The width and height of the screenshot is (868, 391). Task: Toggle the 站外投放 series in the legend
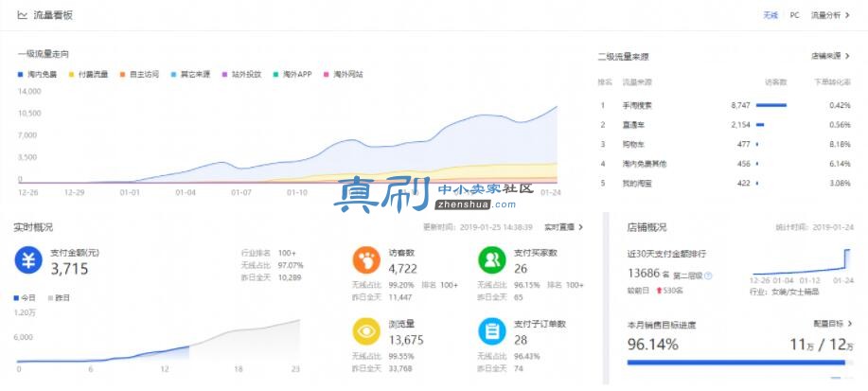(x=241, y=74)
